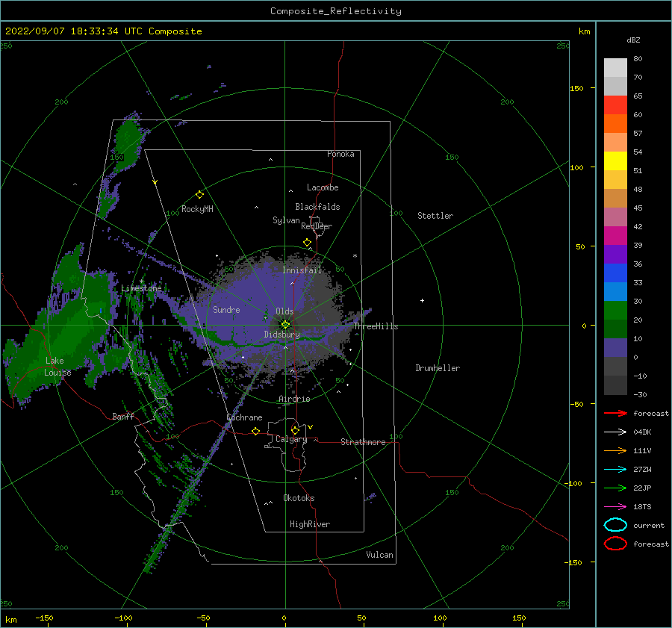Screen dimensions: 672x628
Task: Click the cyan 27ZW arrow icon
Action: (x=615, y=470)
